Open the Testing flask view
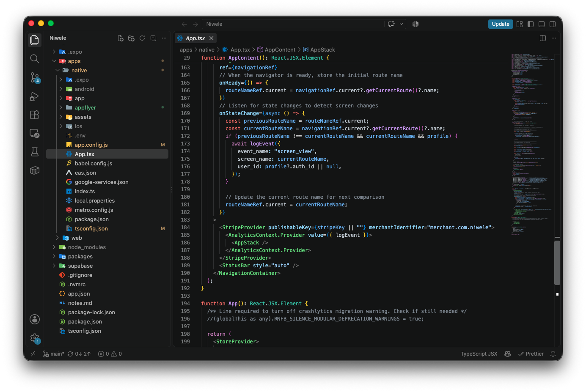The width and height of the screenshot is (586, 392). point(35,152)
